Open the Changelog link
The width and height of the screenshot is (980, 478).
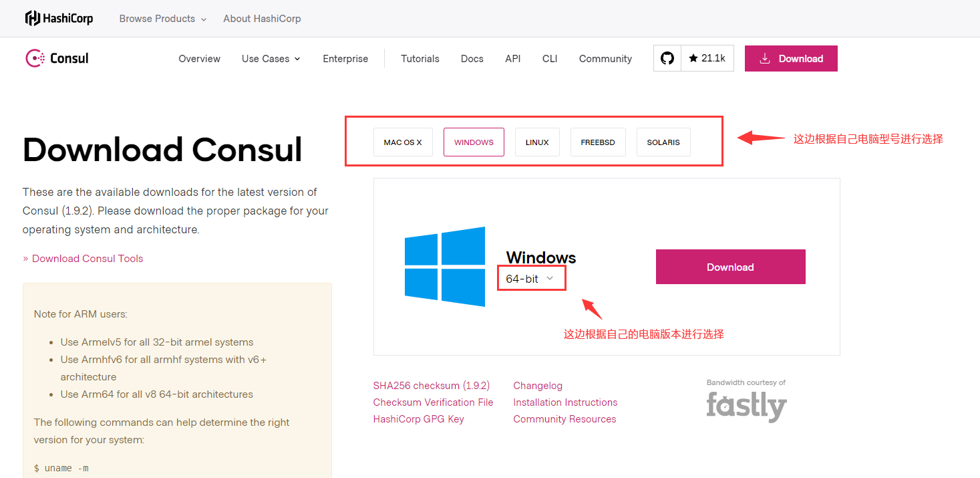coord(538,386)
